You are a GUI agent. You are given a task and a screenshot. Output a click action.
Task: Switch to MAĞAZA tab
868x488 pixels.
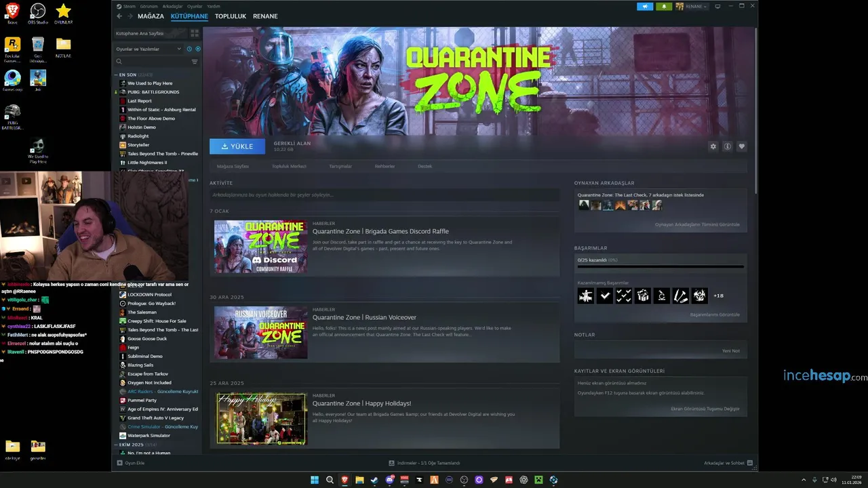pos(151,16)
